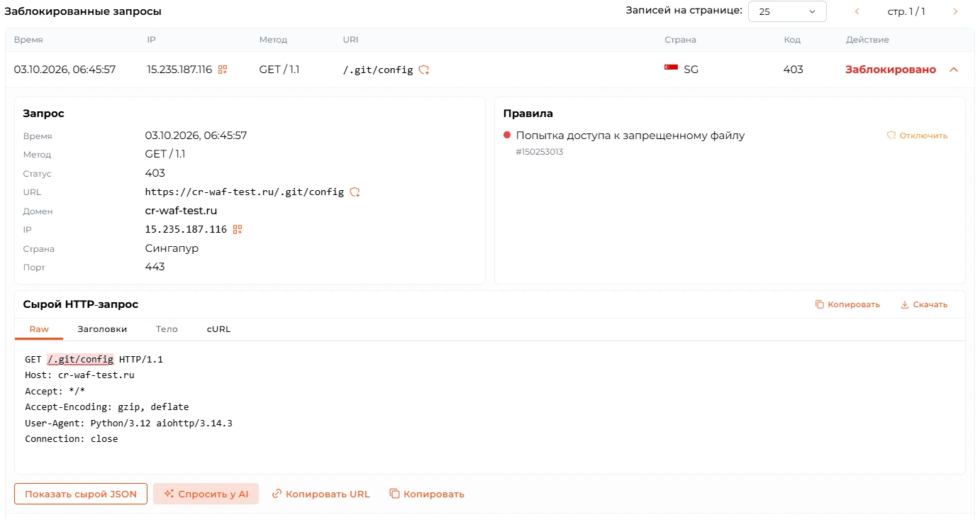980x520 pixels.
Task: Go to previous page arrow
Action: (857, 11)
